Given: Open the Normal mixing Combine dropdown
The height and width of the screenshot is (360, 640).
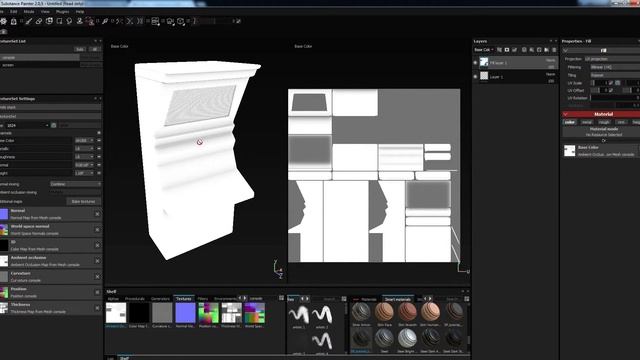Looking at the screenshot, I should [76, 184].
